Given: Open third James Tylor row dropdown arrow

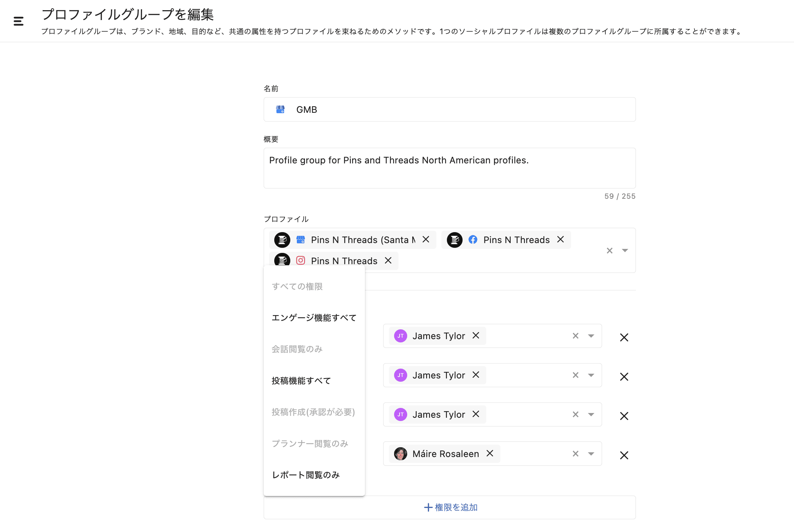Looking at the screenshot, I should [591, 414].
